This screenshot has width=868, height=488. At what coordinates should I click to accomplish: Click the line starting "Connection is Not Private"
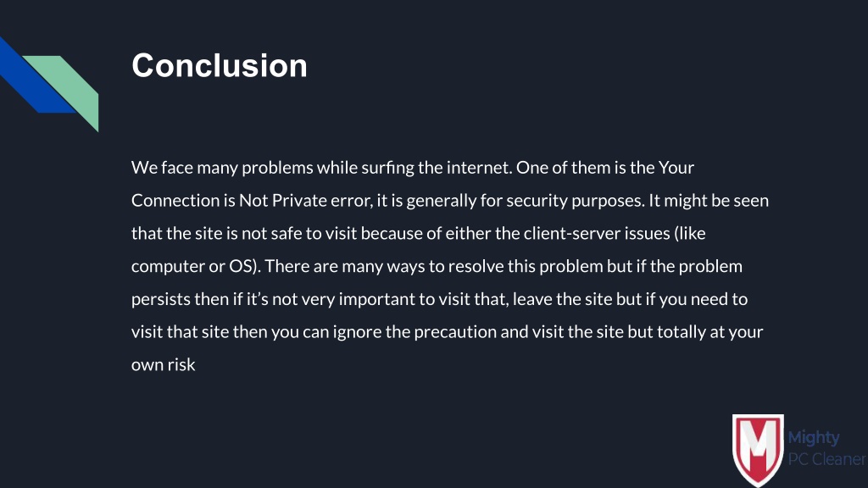click(449, 200)
